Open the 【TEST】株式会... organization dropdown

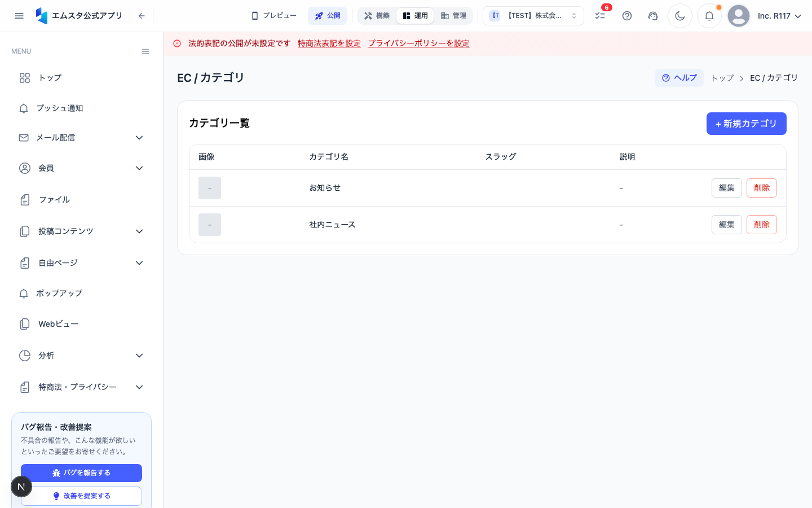point(533,16)
